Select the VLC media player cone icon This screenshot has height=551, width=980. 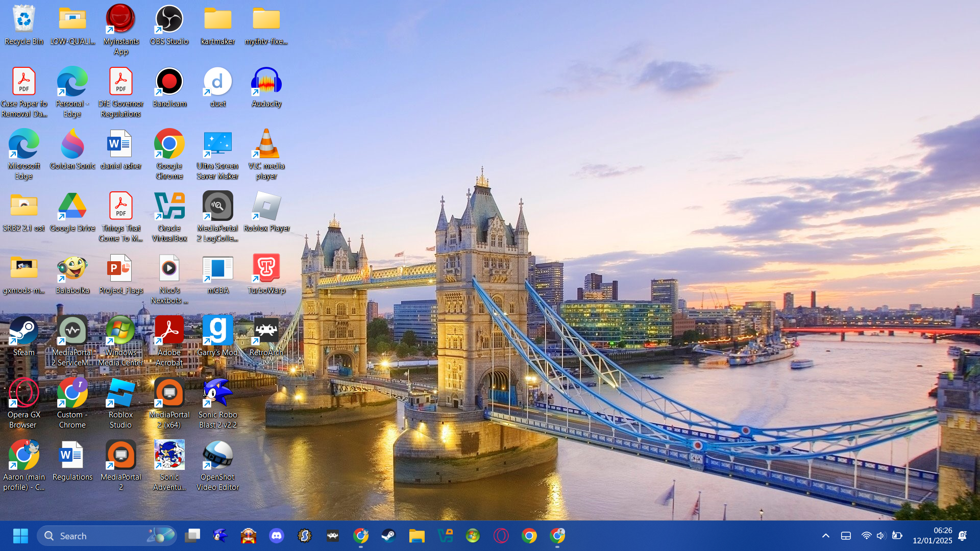click(x=266, y=144)
